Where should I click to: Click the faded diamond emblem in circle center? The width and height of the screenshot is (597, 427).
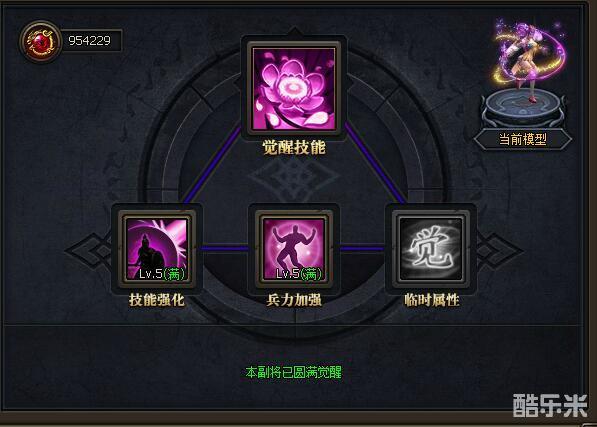(294, 177)
